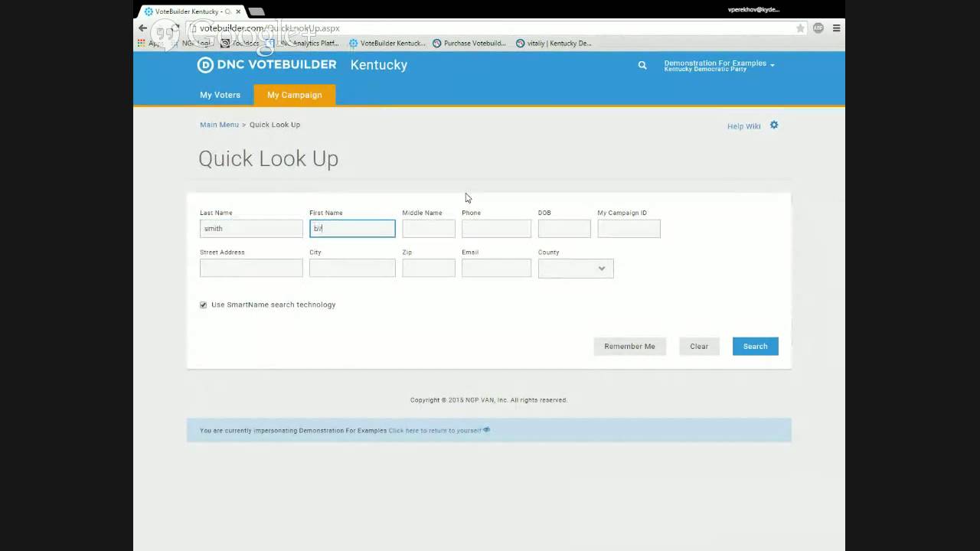Open the Demonstration For Examples account dropdown
Screen dimensions: 980x551
coord(719,66)
